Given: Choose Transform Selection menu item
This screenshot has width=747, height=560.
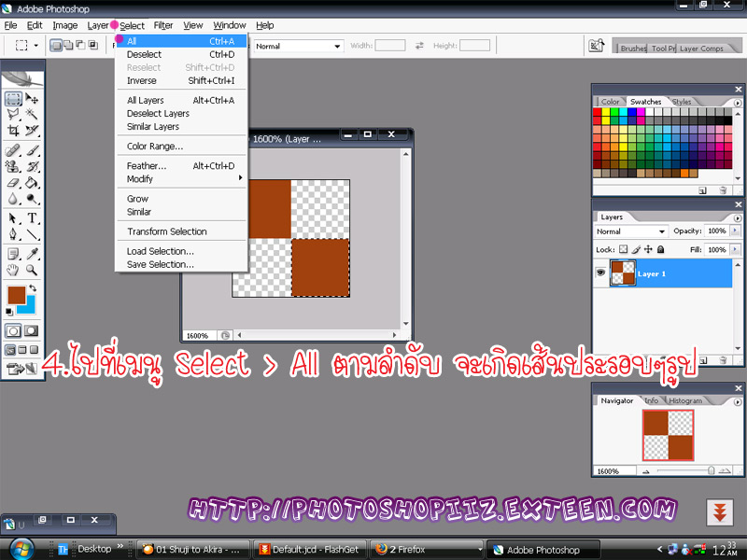Looking at the screenshot, I should click(181, 231).
